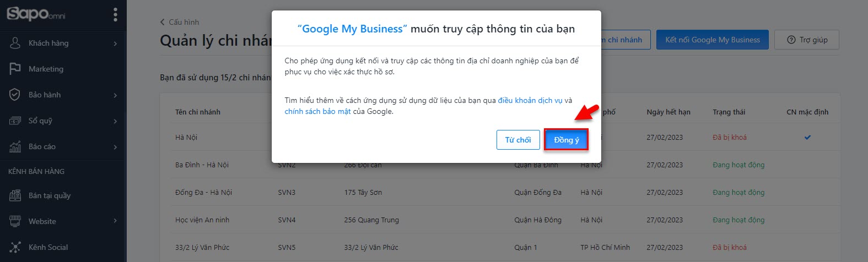This screenshot has height=262, width=868.
Task: Click address 175 Tây Sơn
Action: [363, 192]
